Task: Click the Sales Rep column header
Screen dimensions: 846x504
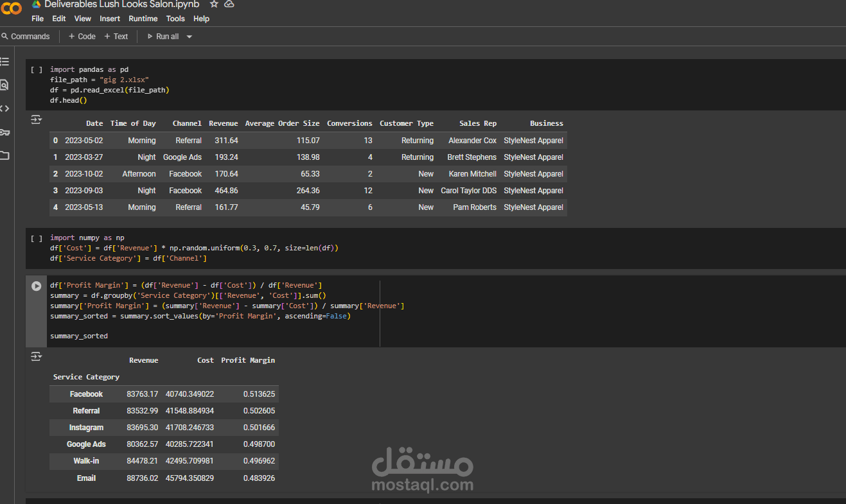Action: 478,123
